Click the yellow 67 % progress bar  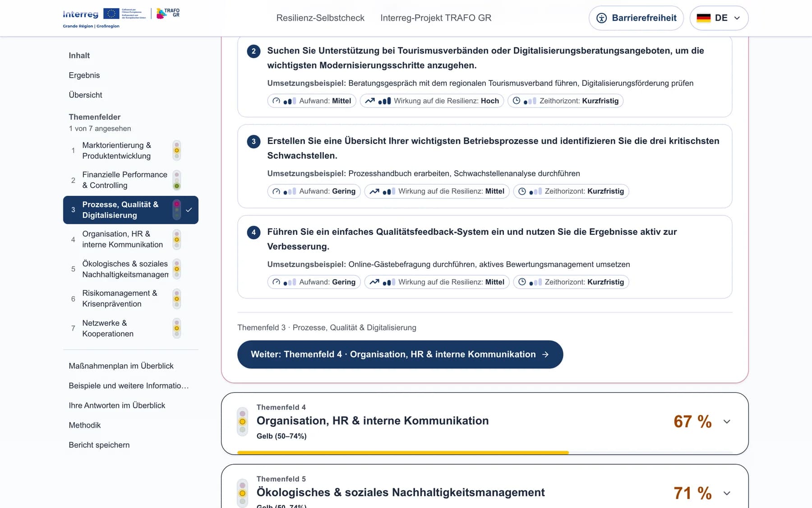pos(403,452)
